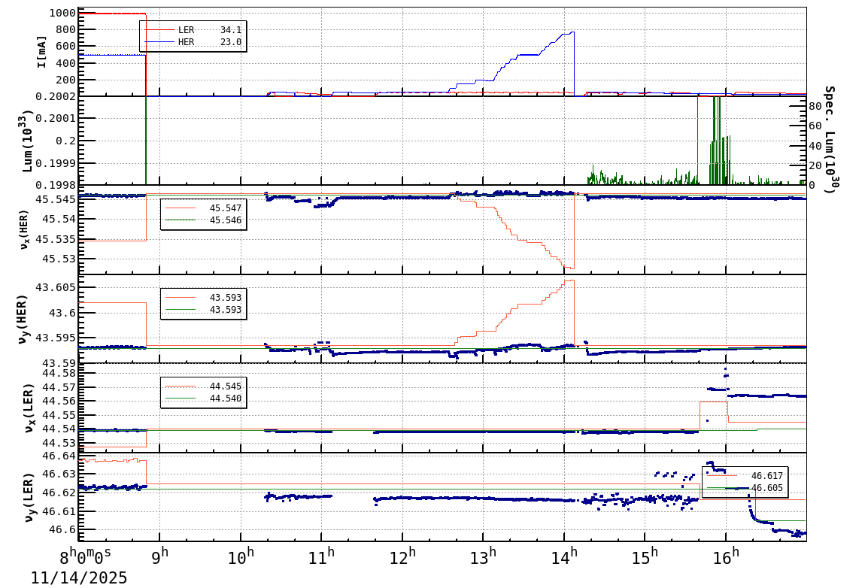Click the 11/14/2025 date label
Image resolution: width=868 pixels, height=588 pixels.
(79, 578)
